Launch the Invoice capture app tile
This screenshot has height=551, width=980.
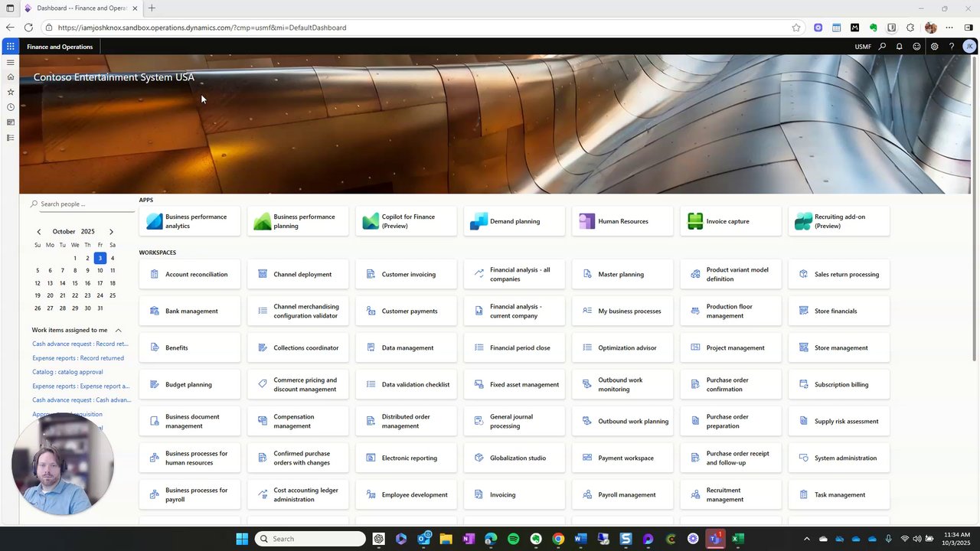pos(731,221)
